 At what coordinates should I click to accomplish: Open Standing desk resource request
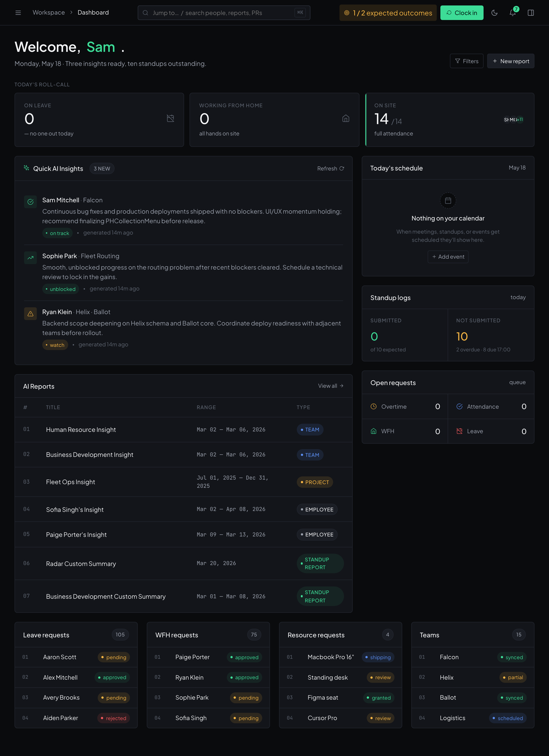340,677
